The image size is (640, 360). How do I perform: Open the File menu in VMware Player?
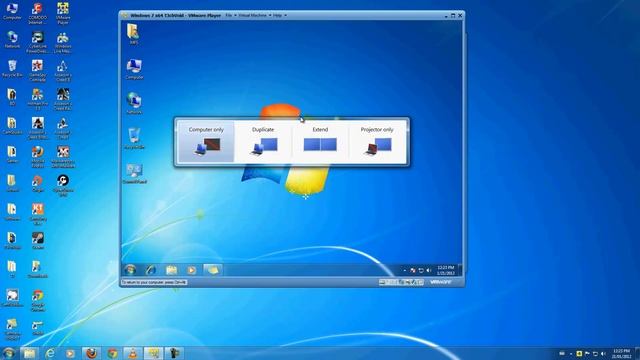coord(230,15)
